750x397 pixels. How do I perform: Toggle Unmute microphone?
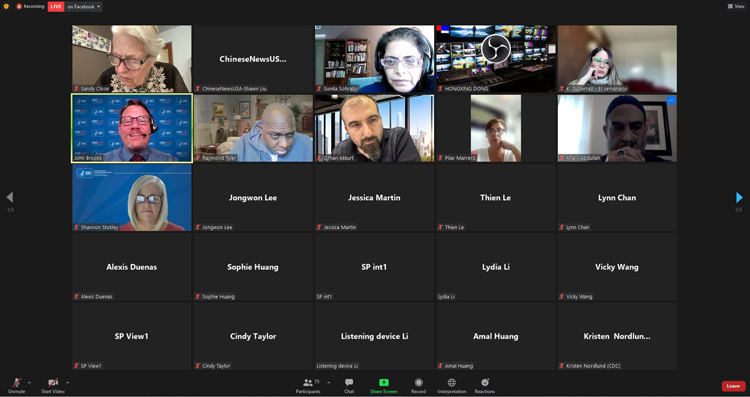point(16,386)
